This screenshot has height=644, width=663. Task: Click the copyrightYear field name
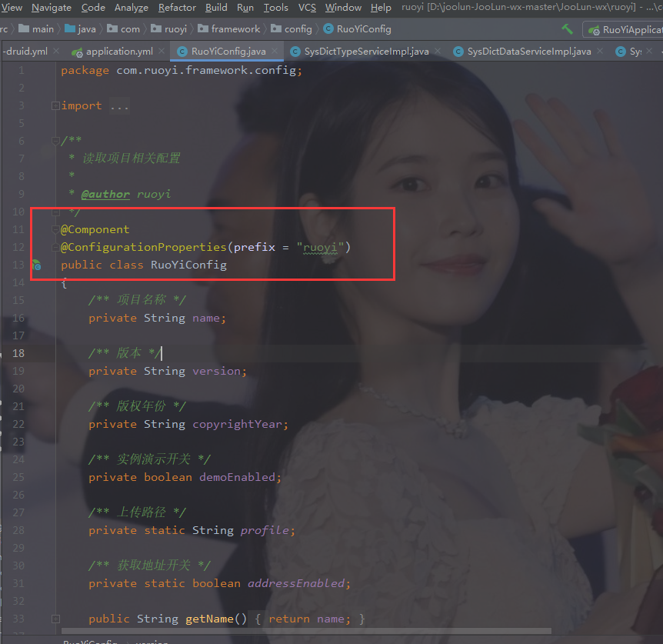pos(237,424)
